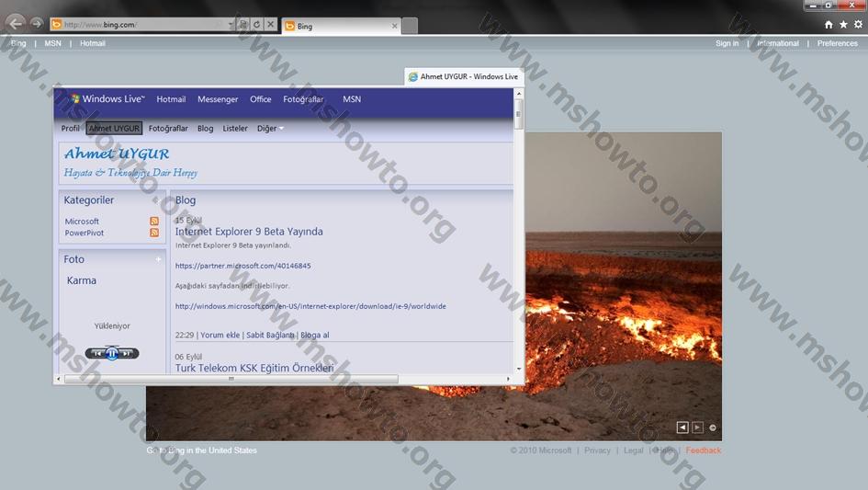Open MSN in Windows Live bar
868x490 pixels.
tap(352, 99)
